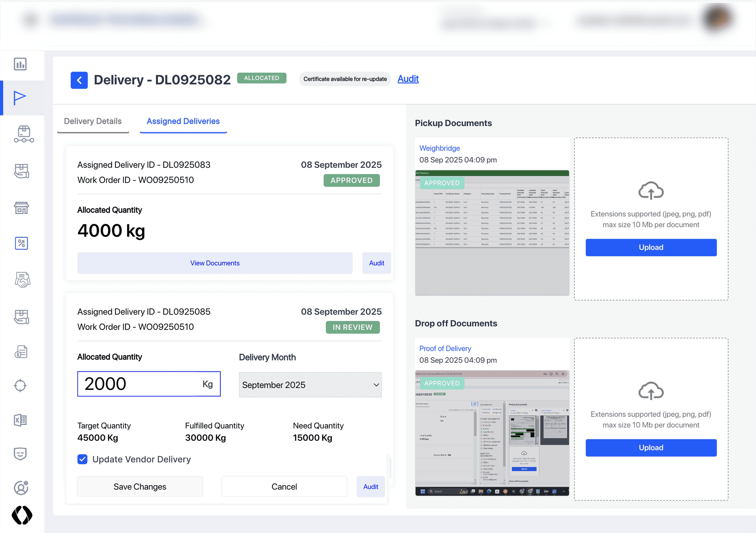Open the Audit link beside the certificate status

click(408, 79)
